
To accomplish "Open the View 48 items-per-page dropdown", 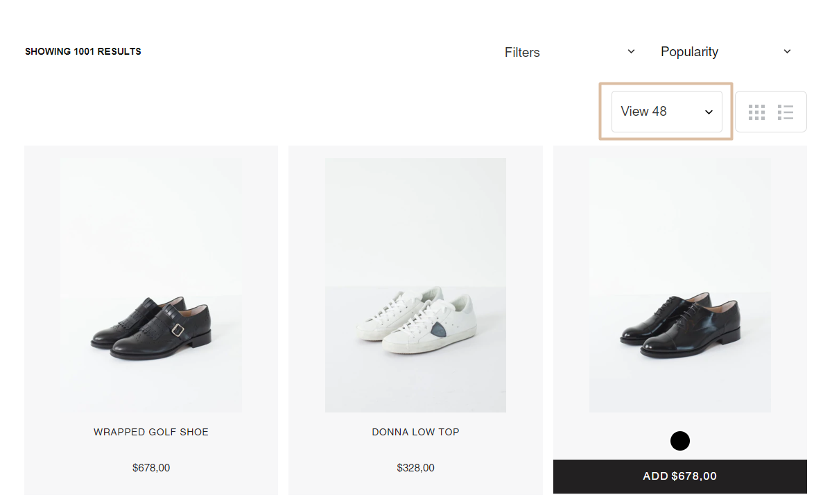I will [666, 112].
